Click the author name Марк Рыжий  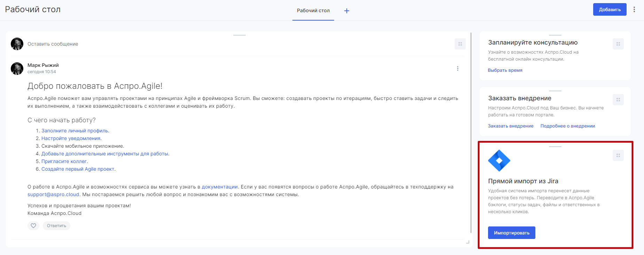click(43, 65)
